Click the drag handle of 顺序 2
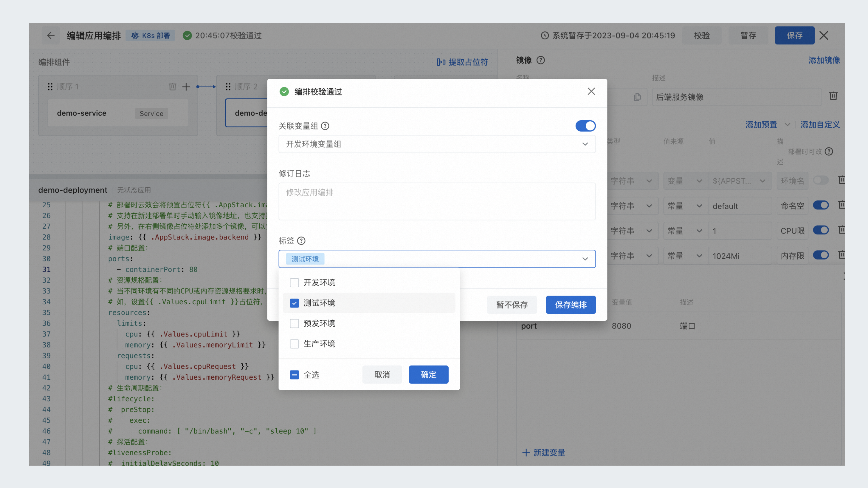Image resolution: width=868 pixels, height=488 pixels. 228,87
